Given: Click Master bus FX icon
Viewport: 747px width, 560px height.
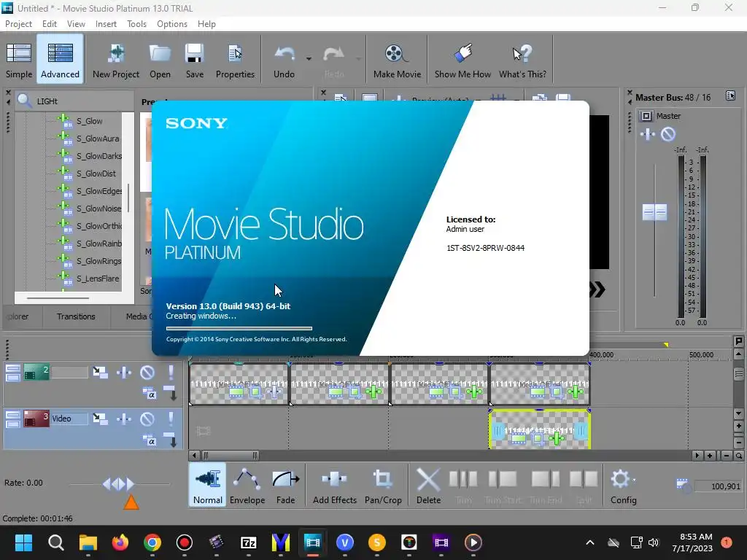Looking at the screenshot, I should [x=648, y=134].
